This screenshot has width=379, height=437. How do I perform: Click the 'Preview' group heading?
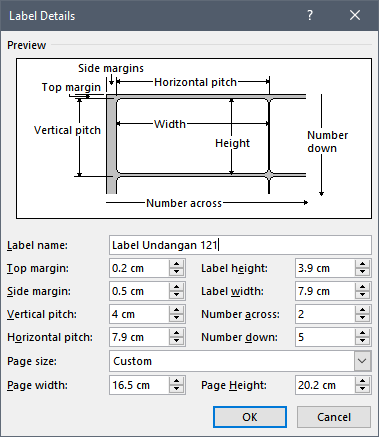tap(26, 45)
